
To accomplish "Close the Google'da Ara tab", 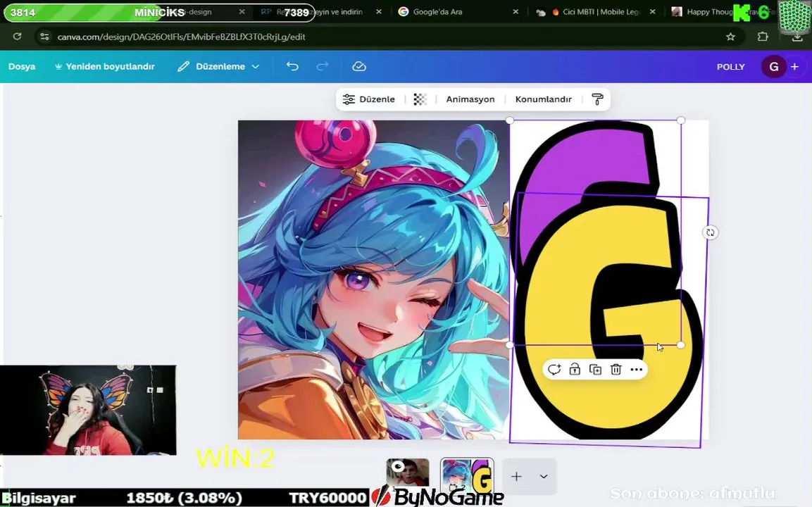I will [x=516, y=11].
